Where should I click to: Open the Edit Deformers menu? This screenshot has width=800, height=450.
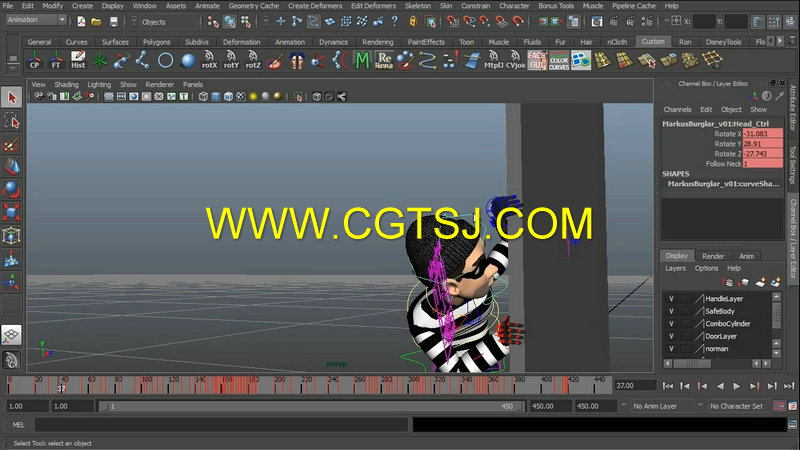(x=373, y=6)
